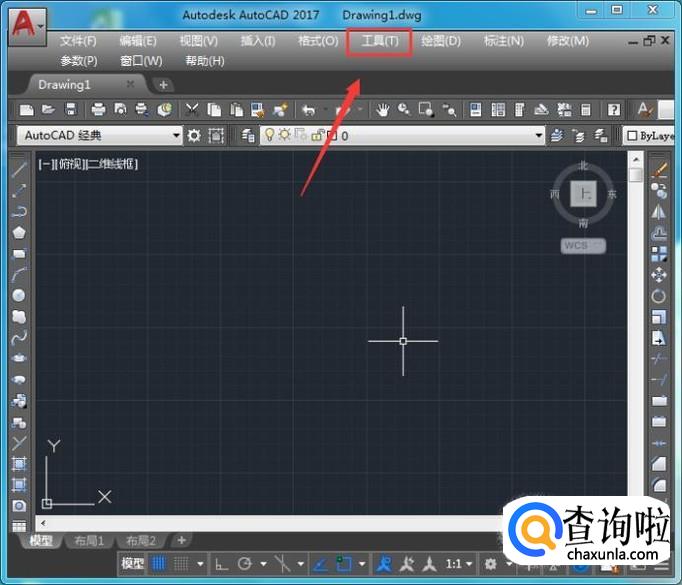
Task: Toggle 2D object snap
Action: pyautogui.click(x=344, y=564)
